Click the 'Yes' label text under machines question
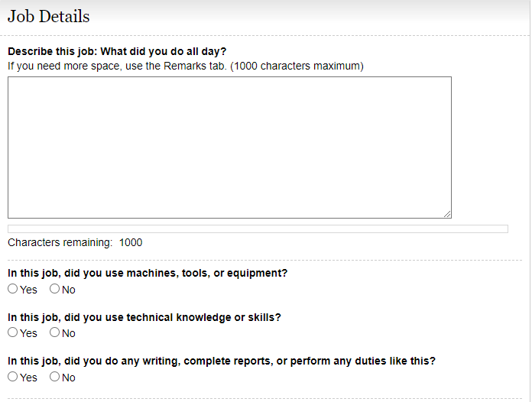The height and width of the screenshot is (402, 532). 28,290
